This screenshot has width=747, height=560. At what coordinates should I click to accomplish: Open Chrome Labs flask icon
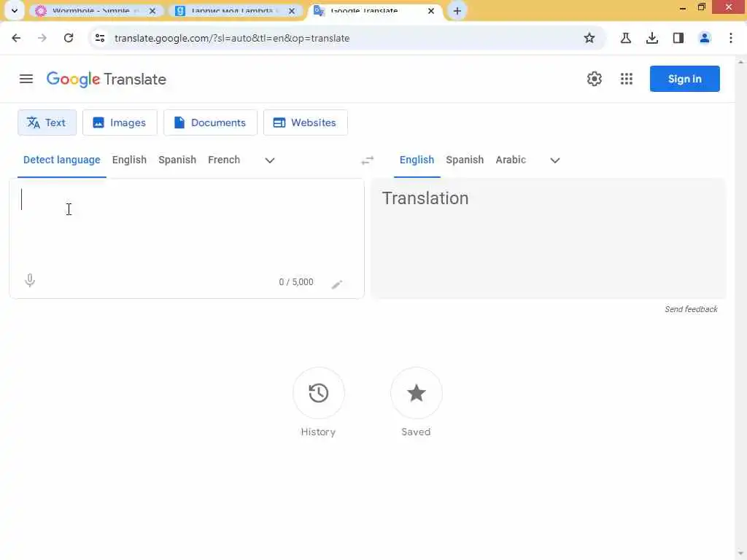pyautogui.click(x=626, y=38)
